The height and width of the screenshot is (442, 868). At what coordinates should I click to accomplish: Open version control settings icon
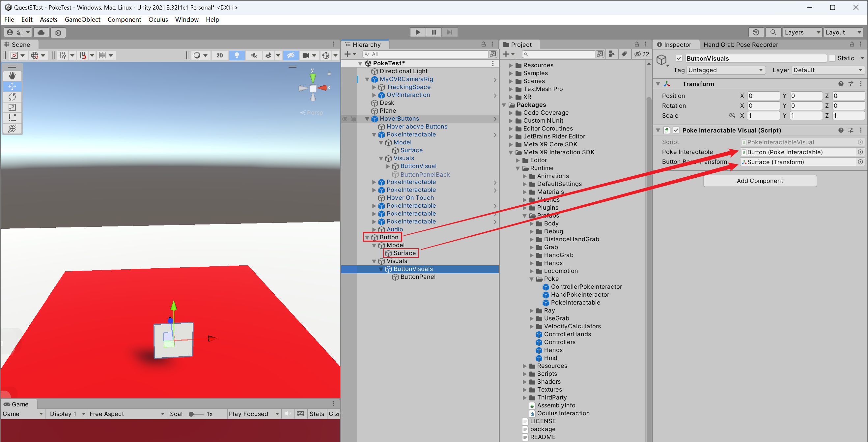pos(58,33)
